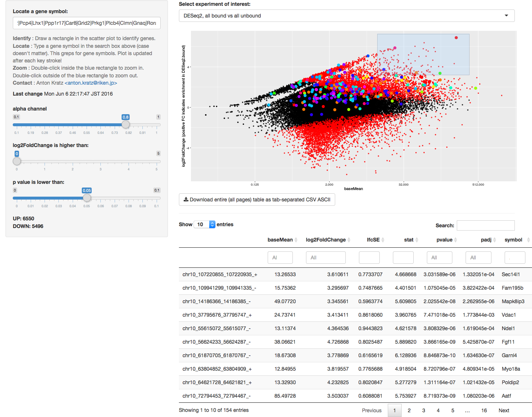Open the anton.kratz@riken.jp email link
The height and width of the screenshot is (417, 532).
[91, 83]
